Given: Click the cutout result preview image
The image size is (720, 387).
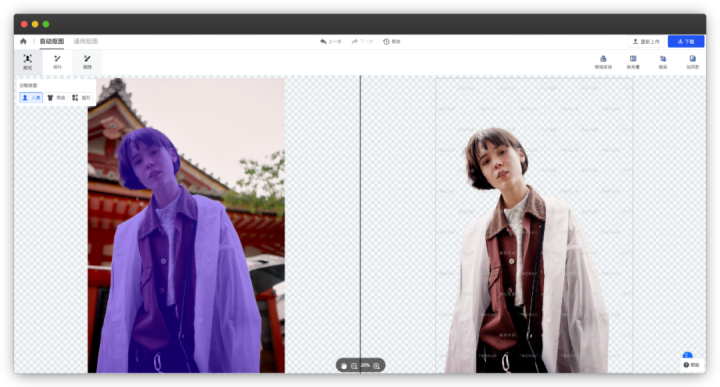Looking at the screenshot, I should [x=534, y=225].
